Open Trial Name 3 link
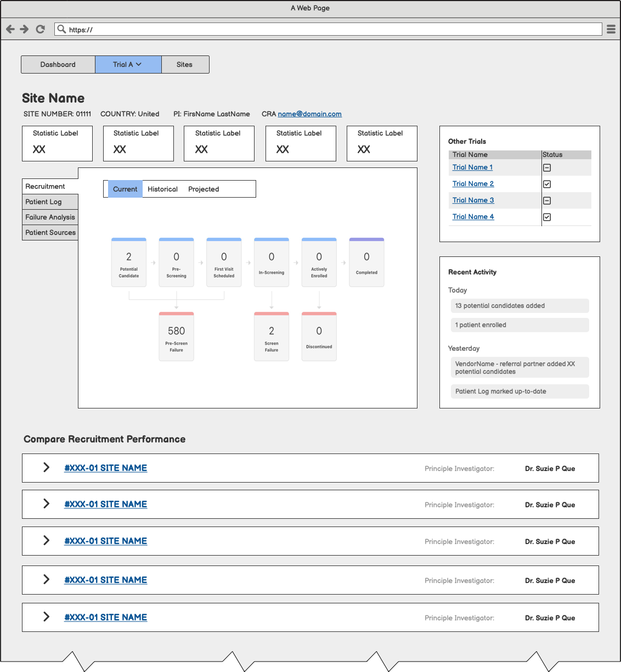The image size is (621, 672). coord(473,200)
